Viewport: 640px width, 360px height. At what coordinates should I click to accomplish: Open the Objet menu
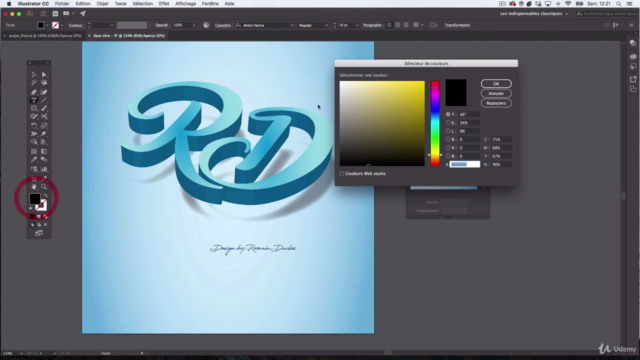point(102,4)
